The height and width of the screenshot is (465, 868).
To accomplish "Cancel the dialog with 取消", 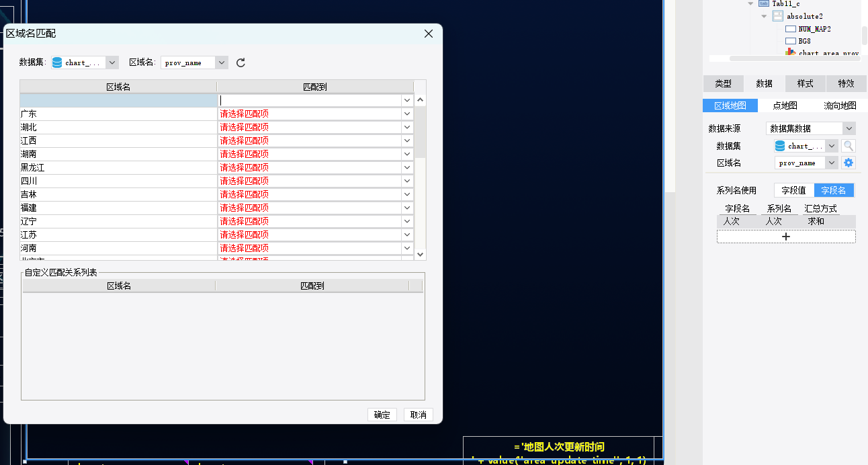I will click(419, 415).
